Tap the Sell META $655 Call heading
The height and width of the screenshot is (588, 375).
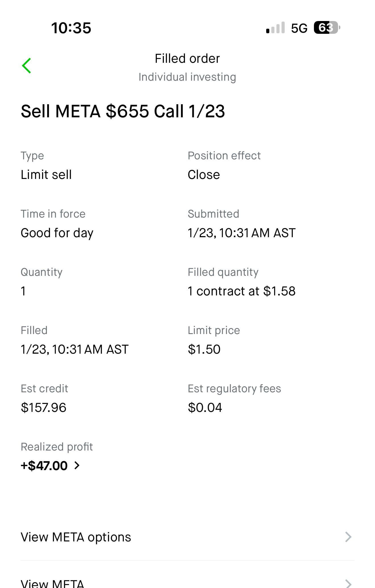[123, 111]
